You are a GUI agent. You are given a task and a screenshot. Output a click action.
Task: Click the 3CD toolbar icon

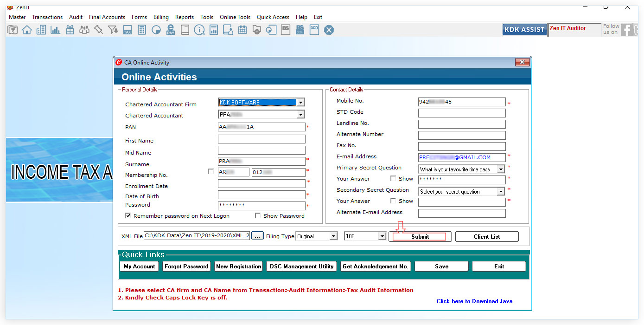pos(314,30)
